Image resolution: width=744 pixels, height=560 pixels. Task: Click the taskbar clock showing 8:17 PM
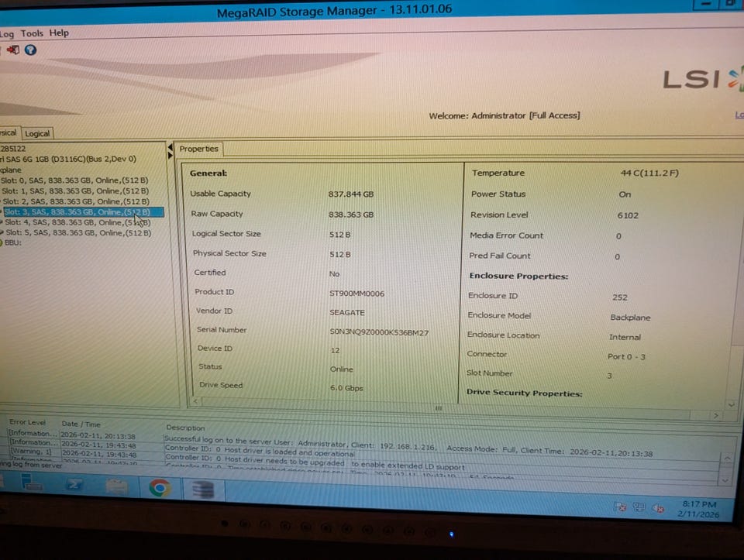(x=698, y=509)
